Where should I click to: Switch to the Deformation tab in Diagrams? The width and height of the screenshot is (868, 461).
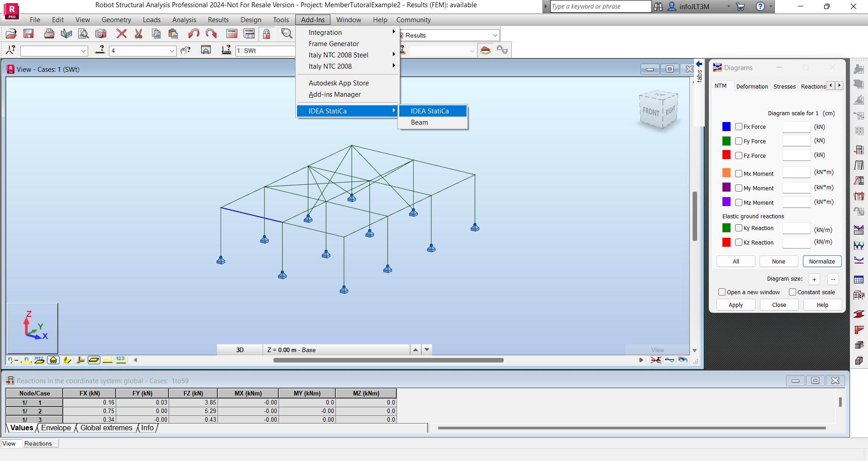tap(752, 86)
